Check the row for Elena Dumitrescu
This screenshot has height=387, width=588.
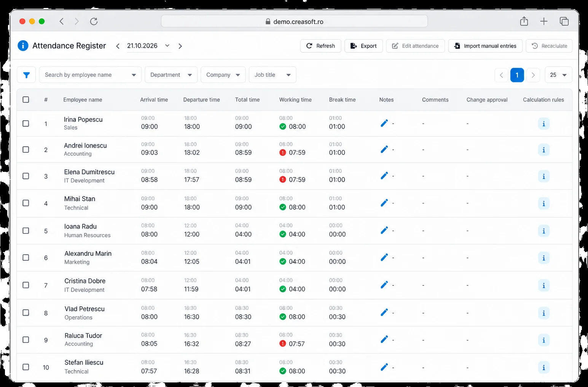[26, 176]
